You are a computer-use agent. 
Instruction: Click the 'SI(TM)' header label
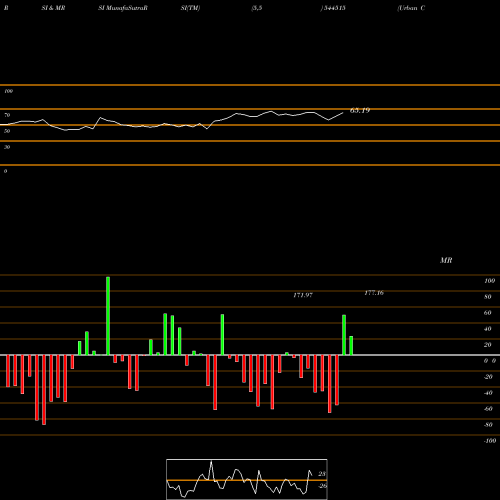pyautogui.click(x=190, y=8)
